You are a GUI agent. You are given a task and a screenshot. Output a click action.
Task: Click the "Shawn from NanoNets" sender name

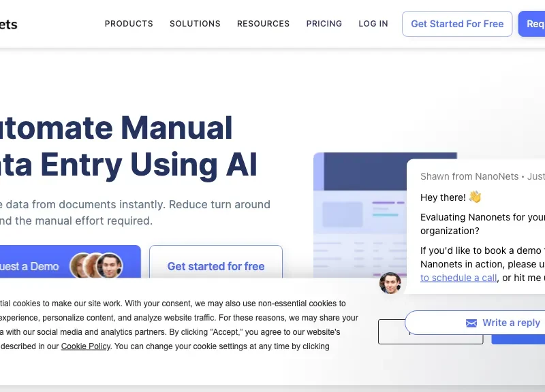pos(469,176)
